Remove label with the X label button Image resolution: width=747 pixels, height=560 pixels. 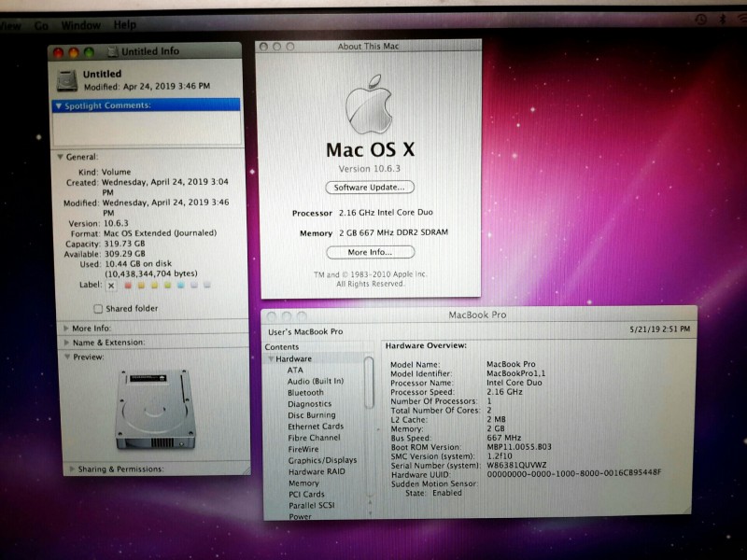111,286
